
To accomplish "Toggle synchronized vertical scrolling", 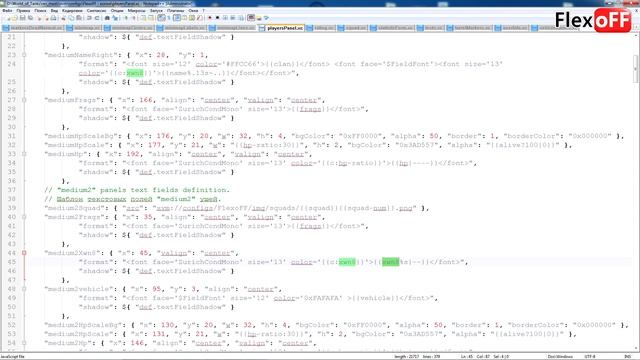I will pos(143,18).
